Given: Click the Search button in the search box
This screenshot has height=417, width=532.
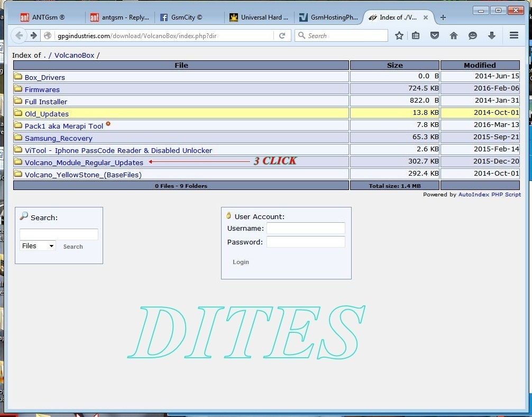Looking at the screenshot, I should pos(73,247).
